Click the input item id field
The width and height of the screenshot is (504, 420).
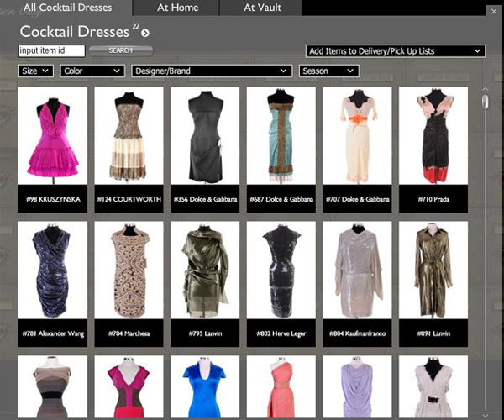pyautogui.click(x=51, y=51)
